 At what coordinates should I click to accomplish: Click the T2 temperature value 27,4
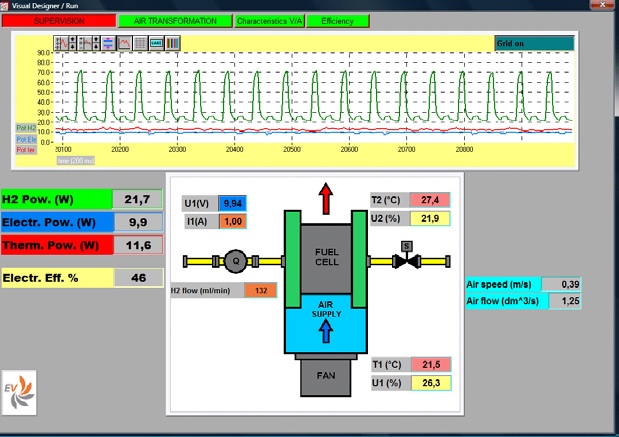(430, 200)
